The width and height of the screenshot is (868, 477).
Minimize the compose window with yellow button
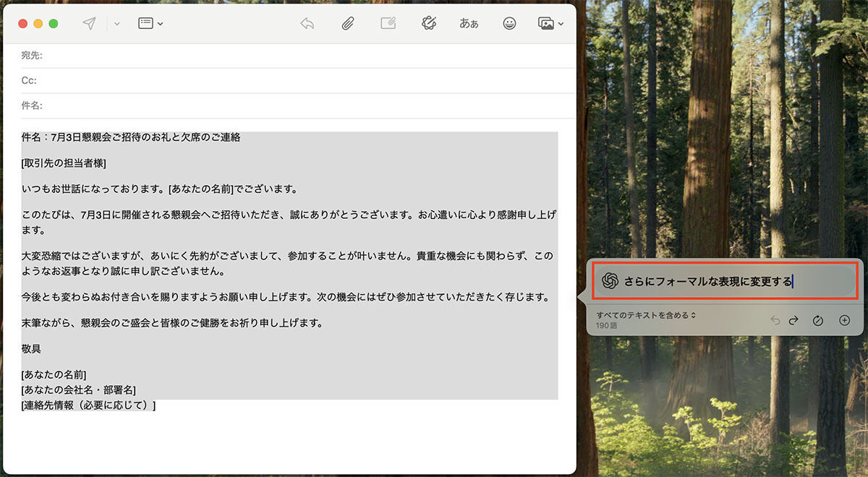[x=38, y=24]
